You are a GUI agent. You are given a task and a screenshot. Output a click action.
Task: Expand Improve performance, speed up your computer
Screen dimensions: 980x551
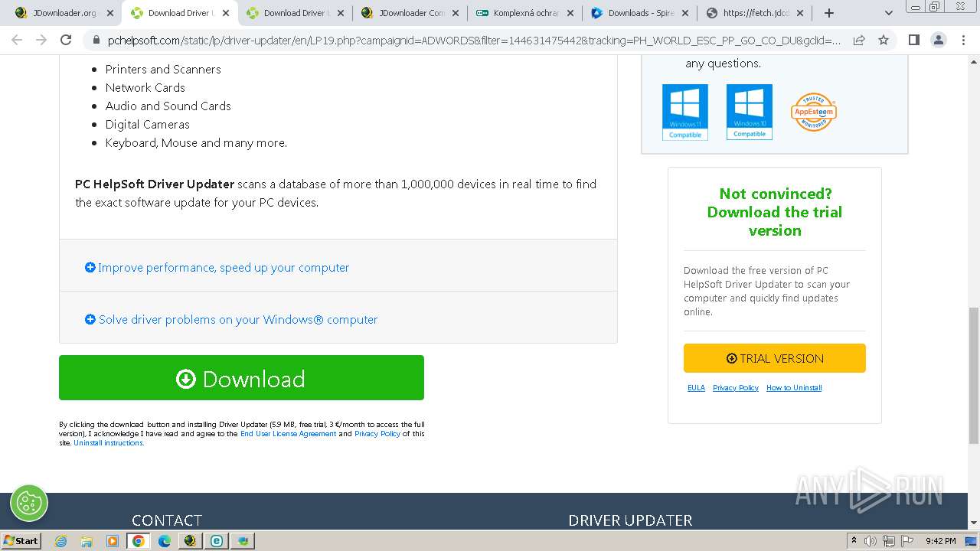pos(217,267)
